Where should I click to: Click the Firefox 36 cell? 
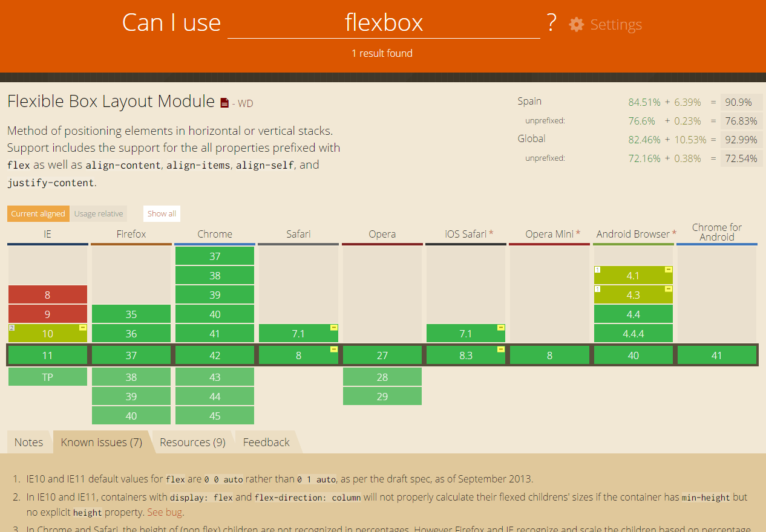click(131, 333)
